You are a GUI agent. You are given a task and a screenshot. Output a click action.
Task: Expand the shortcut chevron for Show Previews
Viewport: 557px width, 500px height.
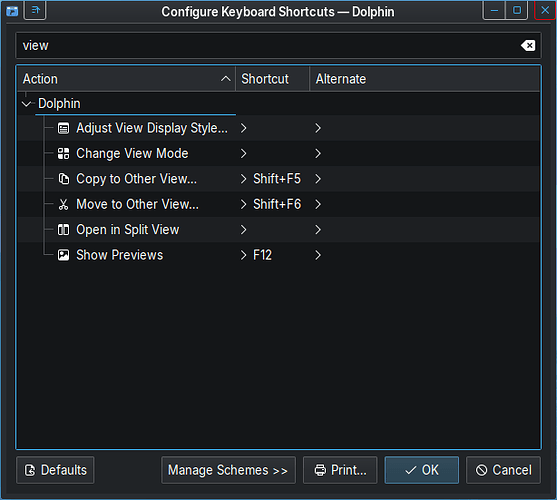243,255
